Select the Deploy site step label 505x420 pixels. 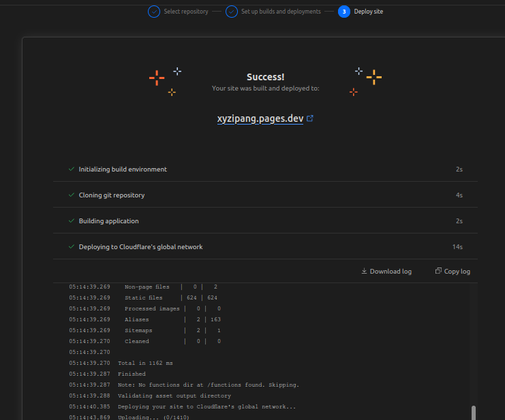[x=368, y=12]
